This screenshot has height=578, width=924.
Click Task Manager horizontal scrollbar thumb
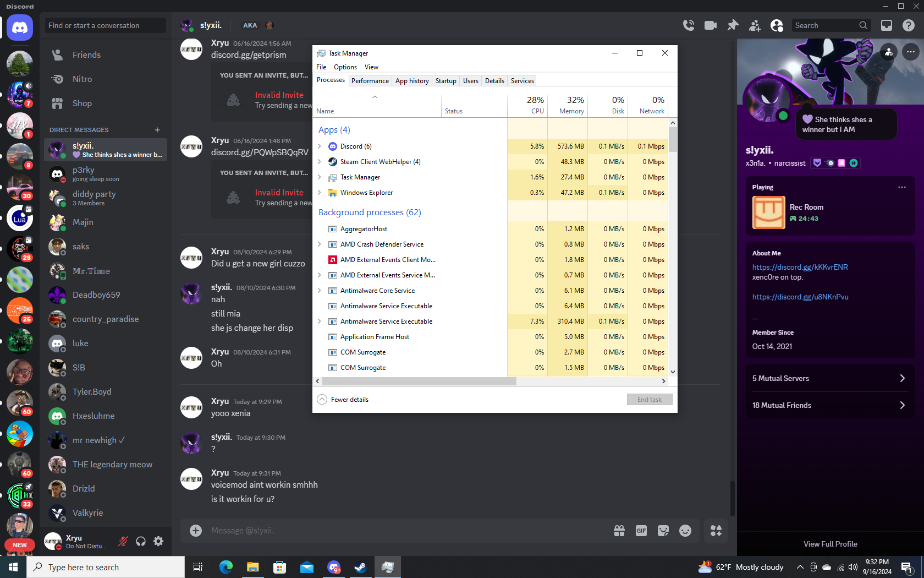pos(419,381)
